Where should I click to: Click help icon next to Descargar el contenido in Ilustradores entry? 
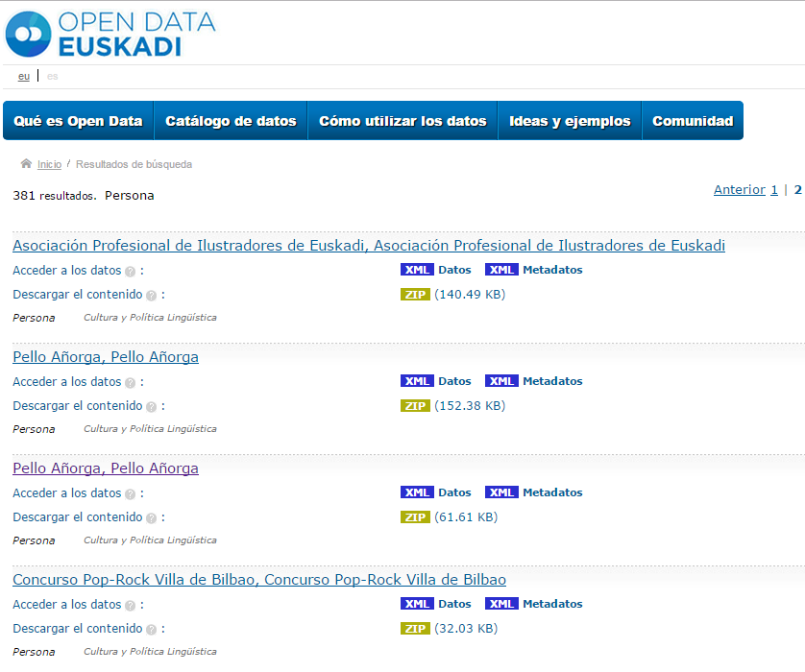(x=151, y=296)
